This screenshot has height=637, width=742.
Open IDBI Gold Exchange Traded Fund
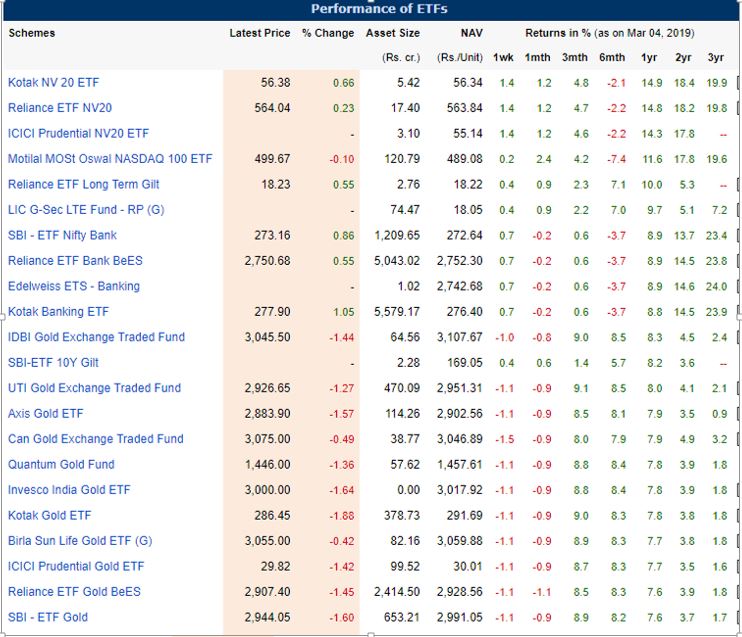click(x=96, y=337)
